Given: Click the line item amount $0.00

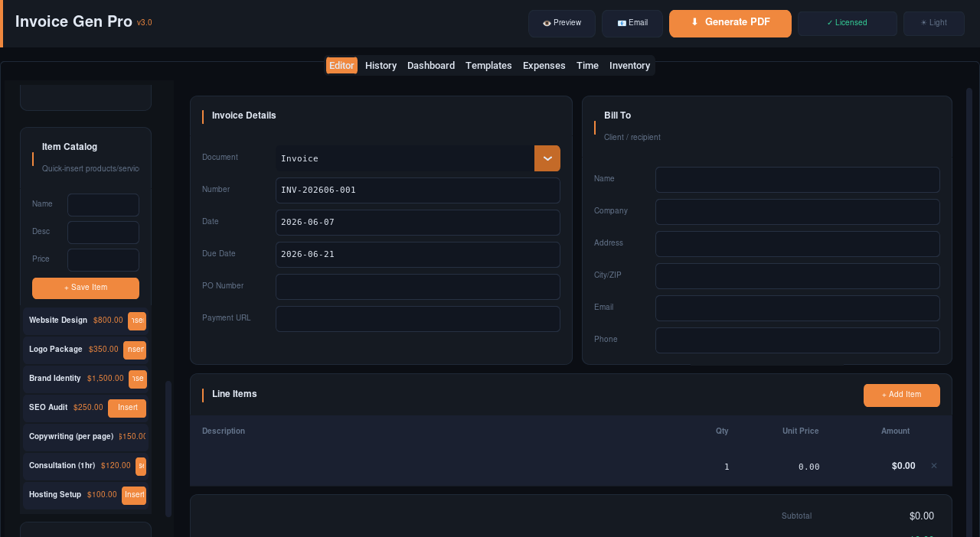Looking at the screenshot, I should pos(903,466).
